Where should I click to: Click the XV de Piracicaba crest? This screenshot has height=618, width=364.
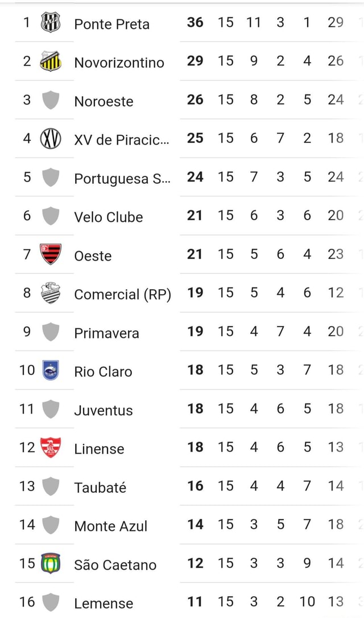pos(50,139)
